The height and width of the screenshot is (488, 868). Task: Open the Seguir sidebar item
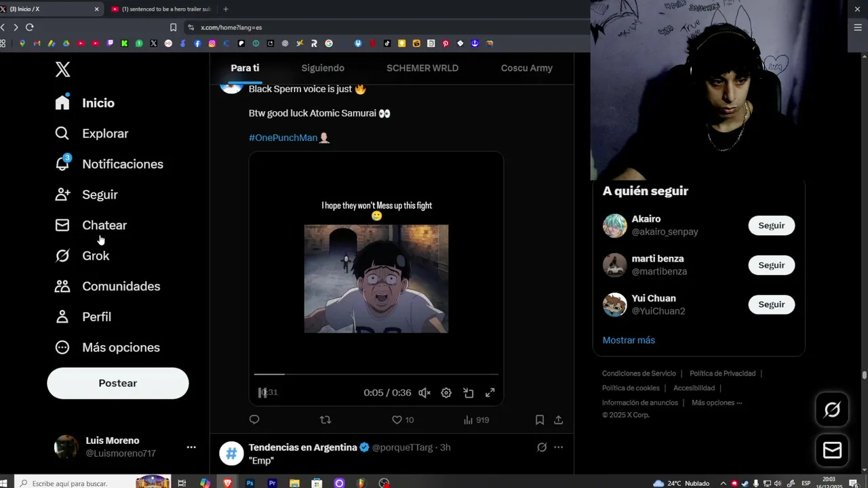86,195
